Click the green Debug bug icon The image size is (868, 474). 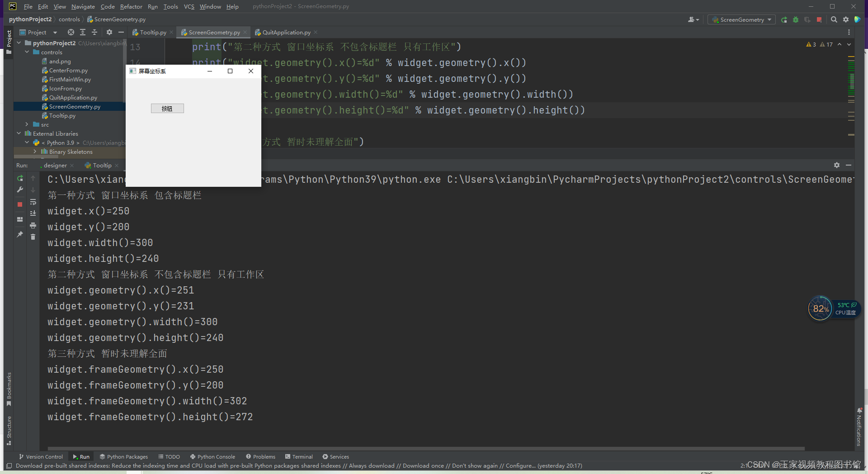[x=796, y=20]
